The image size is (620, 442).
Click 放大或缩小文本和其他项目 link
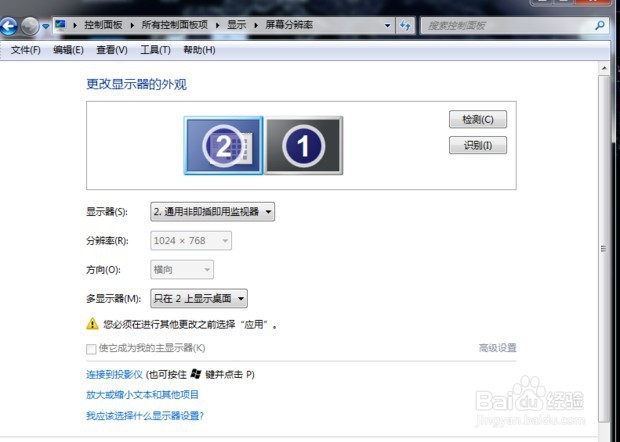click(142, 395)
